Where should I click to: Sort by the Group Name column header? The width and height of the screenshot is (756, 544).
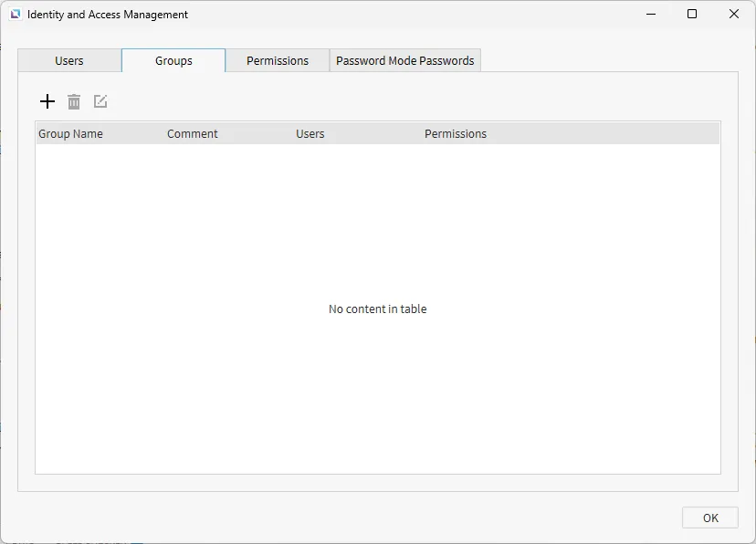71,134
